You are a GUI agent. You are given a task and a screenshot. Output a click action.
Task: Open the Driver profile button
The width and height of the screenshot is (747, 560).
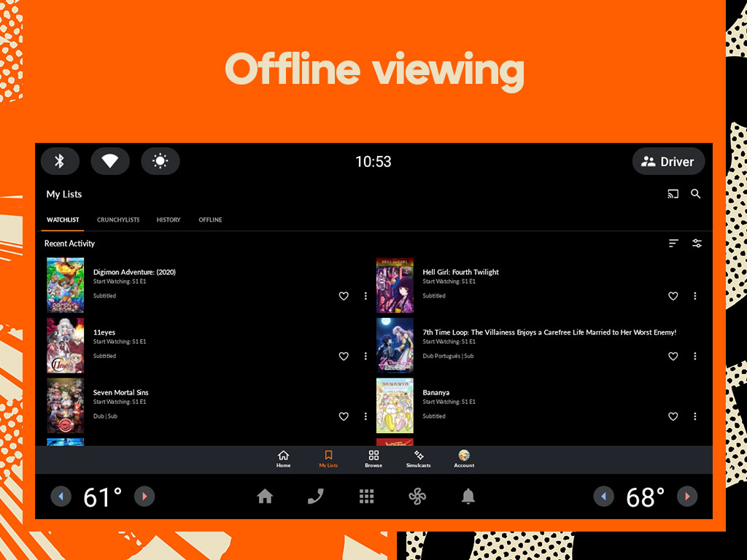668,161
